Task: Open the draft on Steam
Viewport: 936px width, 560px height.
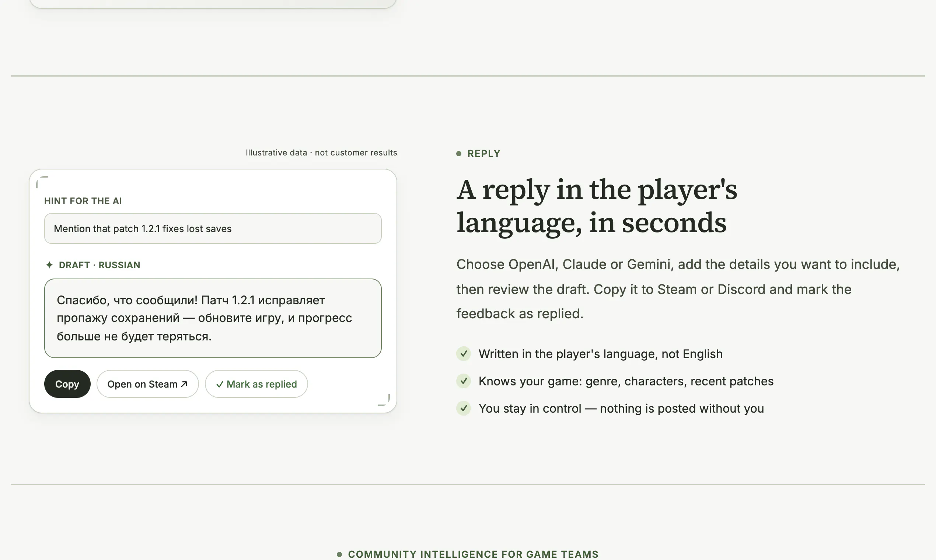Action: (x=147, y=384)
